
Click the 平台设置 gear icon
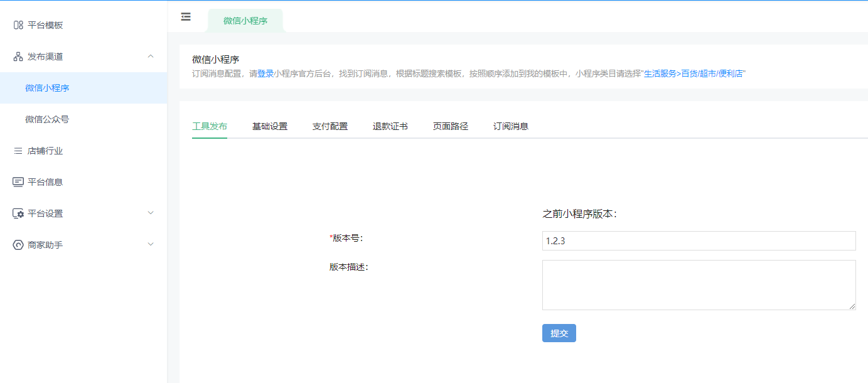click(x=18, y=213)
